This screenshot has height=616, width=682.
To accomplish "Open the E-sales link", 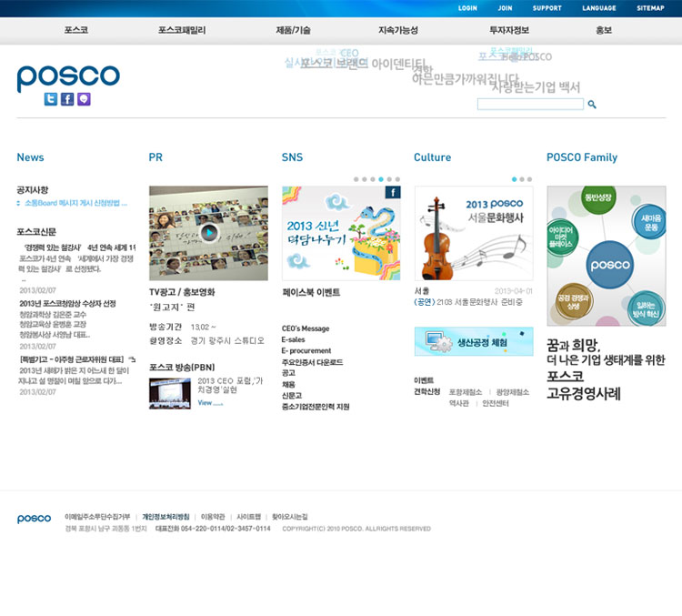I will [x=293, y=339].
